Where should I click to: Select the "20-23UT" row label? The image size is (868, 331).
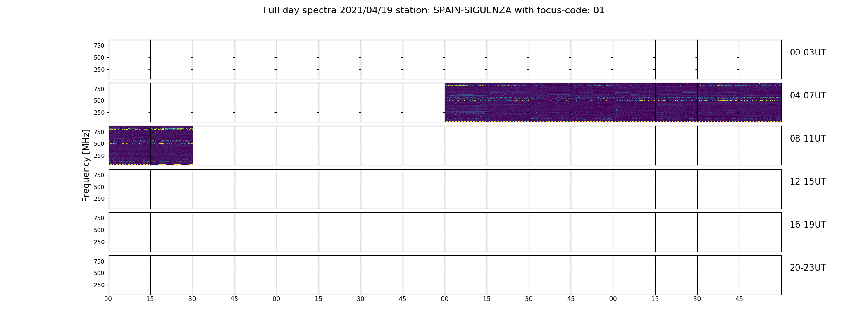point(808,268)
